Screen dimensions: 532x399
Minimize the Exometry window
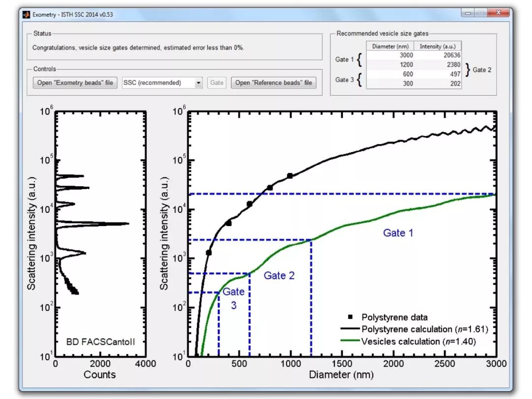pos(468,13)
